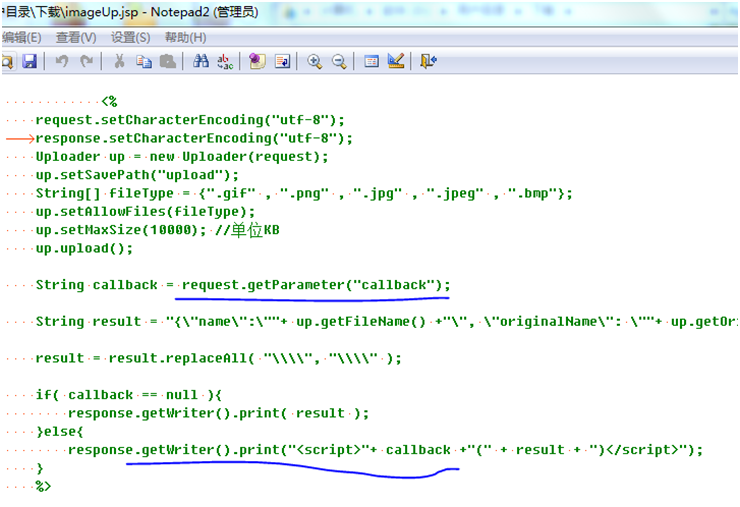740x507 pixels.
Task: Toggle Always On Top pin icon
Action: coord(257,61)
